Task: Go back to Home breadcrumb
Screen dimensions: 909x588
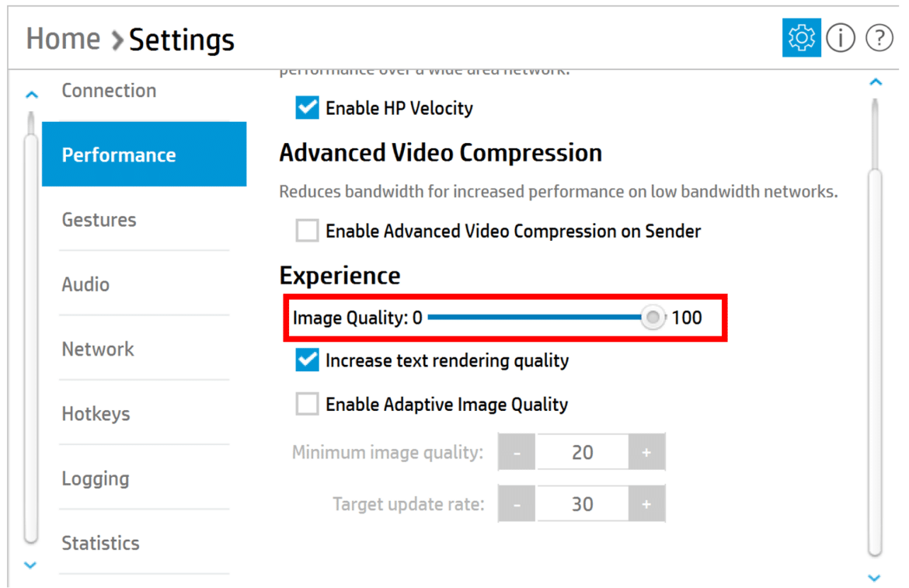Action: (63, 39)
